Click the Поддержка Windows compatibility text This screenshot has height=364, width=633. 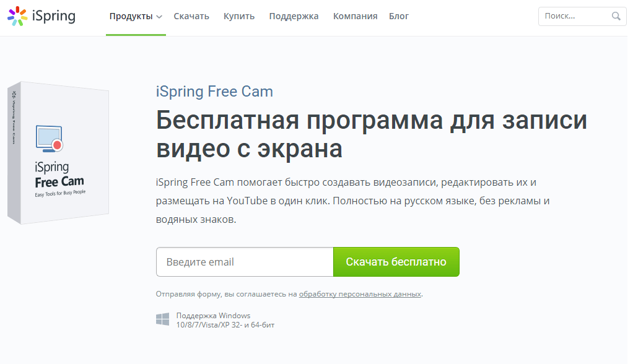[225, 320]
